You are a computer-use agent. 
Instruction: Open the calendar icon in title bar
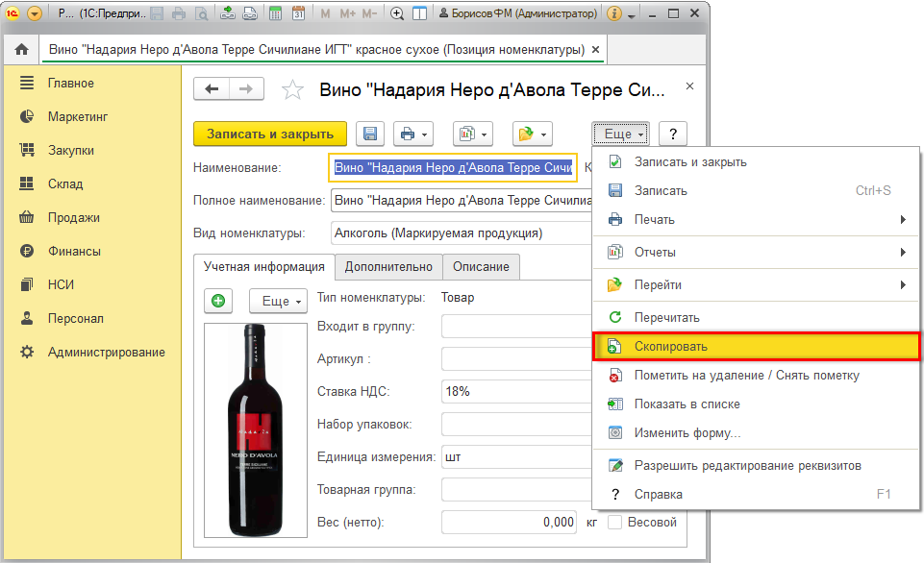[298, 12]
